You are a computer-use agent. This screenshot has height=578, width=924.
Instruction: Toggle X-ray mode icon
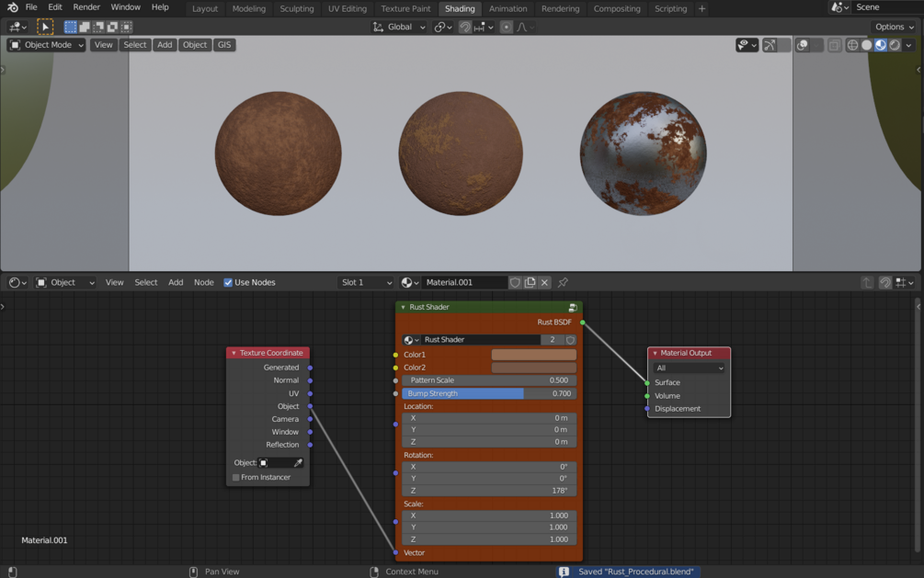(x=835, y=45)
